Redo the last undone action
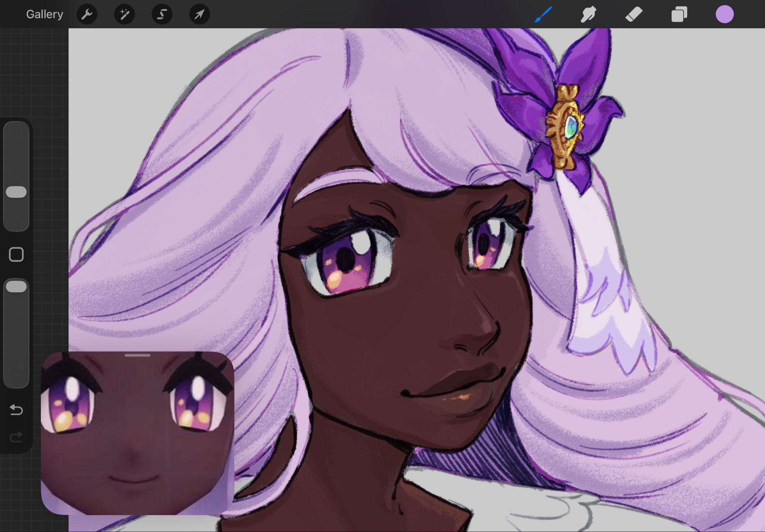The width and height of the screenshot is (765, 532). (x=16, y=436)
